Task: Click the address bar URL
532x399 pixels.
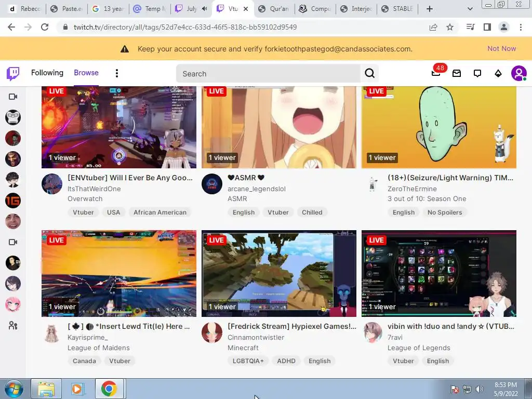Action: pos(185,27)
